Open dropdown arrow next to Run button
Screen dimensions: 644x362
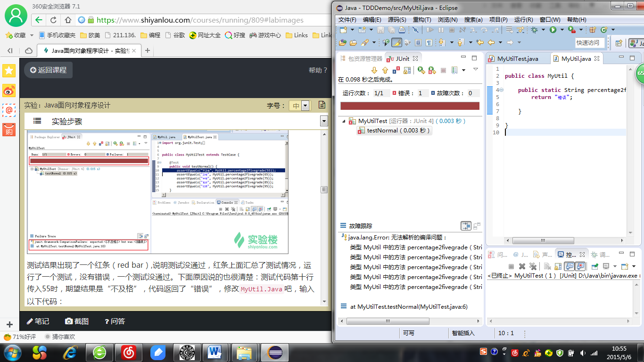click(562, 30)
